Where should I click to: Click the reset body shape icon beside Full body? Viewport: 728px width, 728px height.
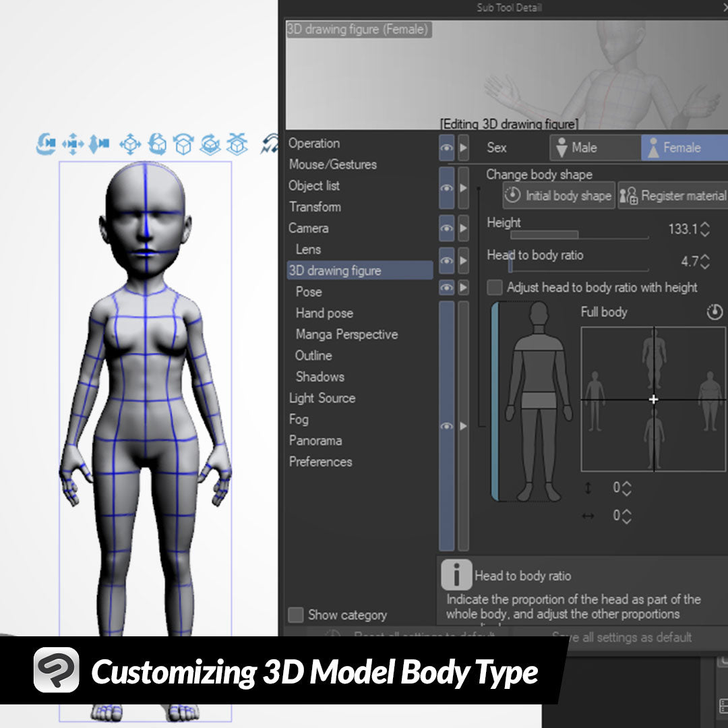click(x=715, y=312)
